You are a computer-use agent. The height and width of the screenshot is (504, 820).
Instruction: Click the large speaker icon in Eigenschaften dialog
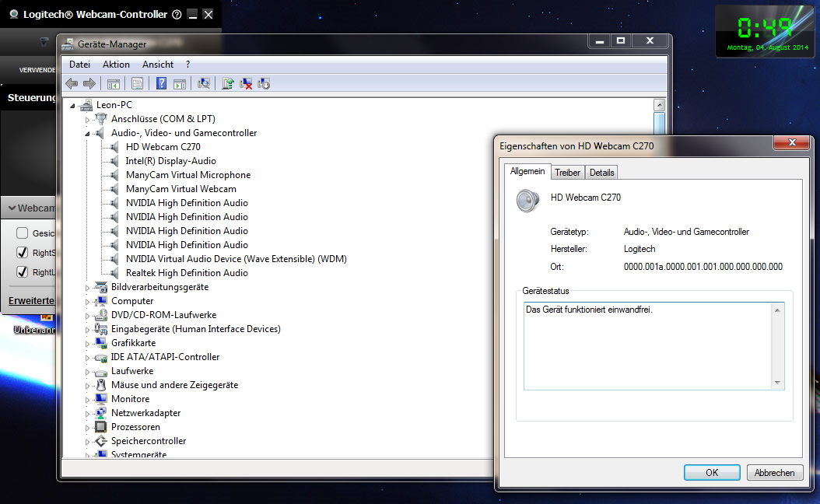[527, 201]
